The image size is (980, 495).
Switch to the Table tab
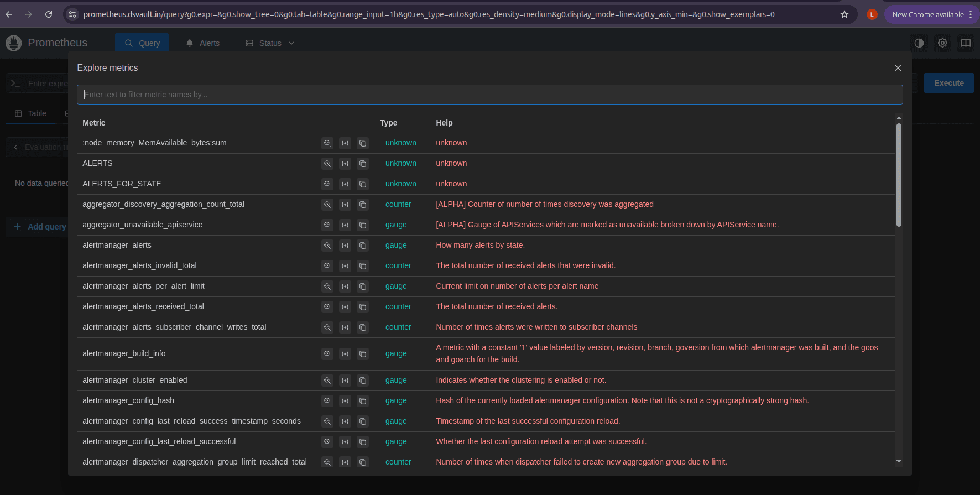[30, 113]
